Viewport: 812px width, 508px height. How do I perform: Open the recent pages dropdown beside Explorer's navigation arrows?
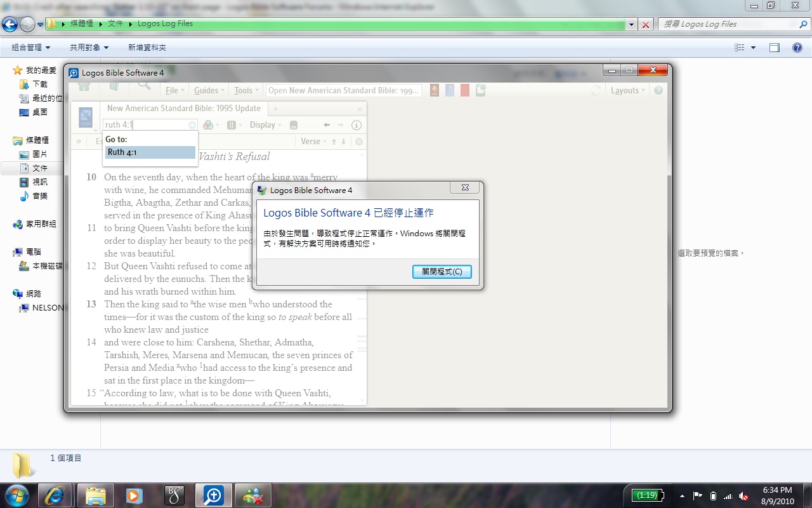click(40, 25)
